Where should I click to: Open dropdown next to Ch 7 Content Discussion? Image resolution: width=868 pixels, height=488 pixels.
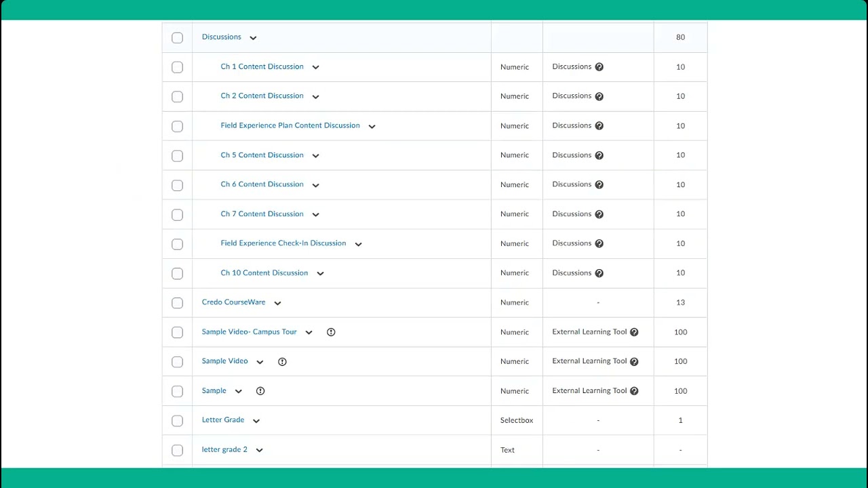coord(315,215)
